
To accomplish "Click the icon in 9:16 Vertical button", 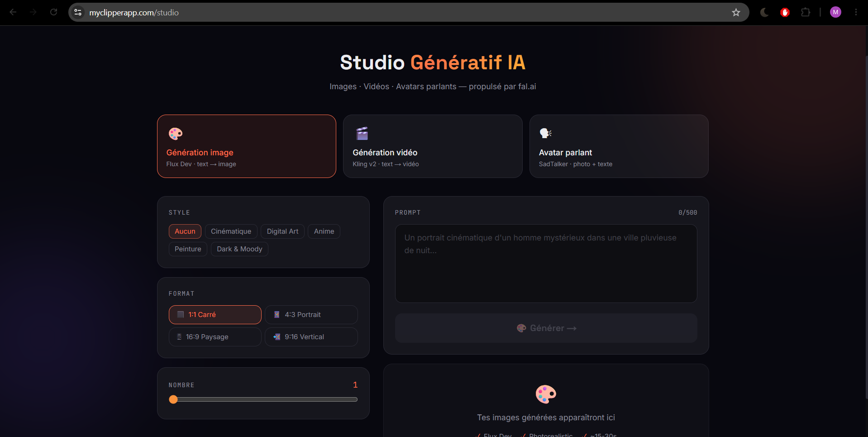I will tap(277, 336).
